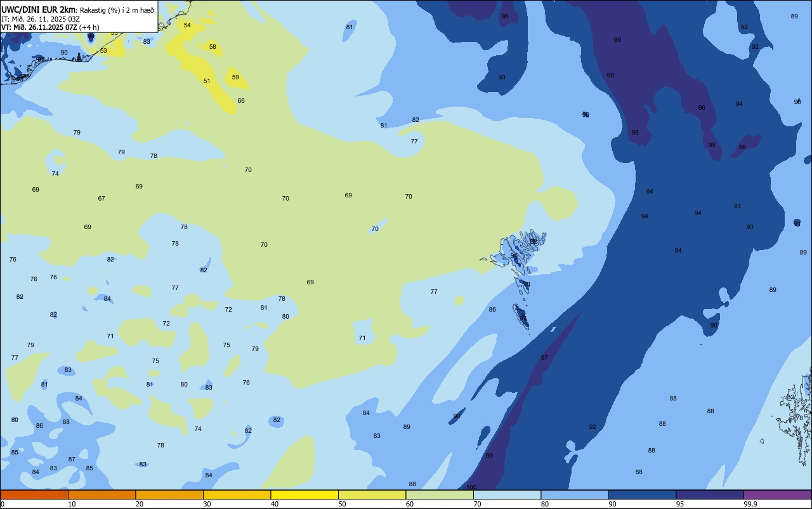The height and width of the screenshot is (509, 812).
Task: Click the legend tick label "30"
Action: click(207, 504)
